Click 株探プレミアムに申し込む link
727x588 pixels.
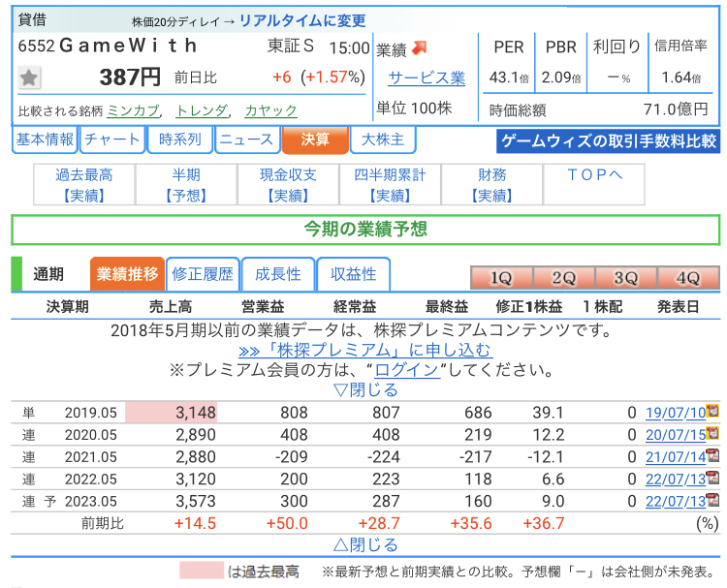tap(365, 351)
